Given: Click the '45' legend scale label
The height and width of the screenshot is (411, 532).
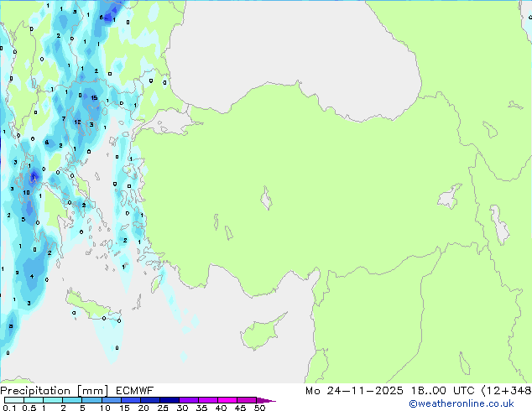Looking at the screenshot, I should click(240, 408).
